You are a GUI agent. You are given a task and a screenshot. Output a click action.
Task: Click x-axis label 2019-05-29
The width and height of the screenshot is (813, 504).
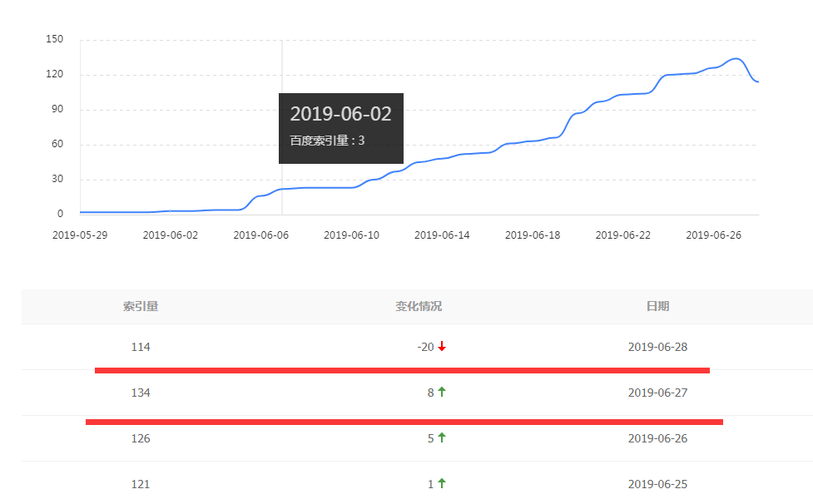coord(80,235)
